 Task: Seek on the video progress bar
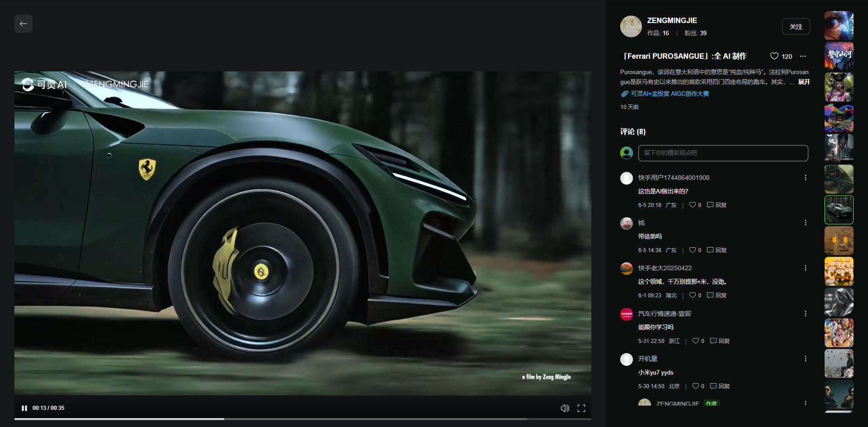click(303, 419)
